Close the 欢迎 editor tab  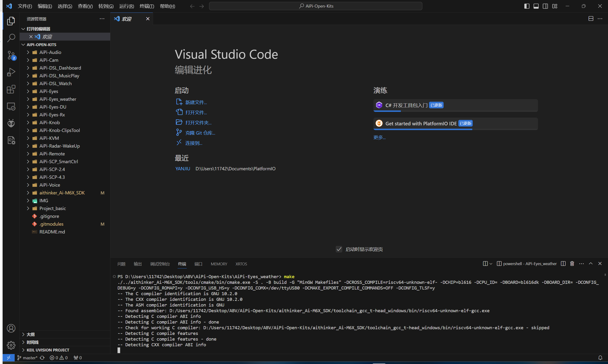[148, 19]
